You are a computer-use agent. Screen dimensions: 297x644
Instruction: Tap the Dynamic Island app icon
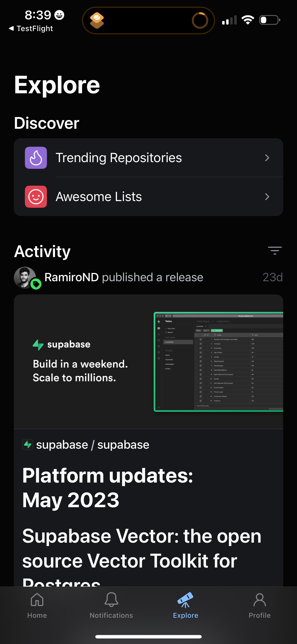tap(97, 20)
